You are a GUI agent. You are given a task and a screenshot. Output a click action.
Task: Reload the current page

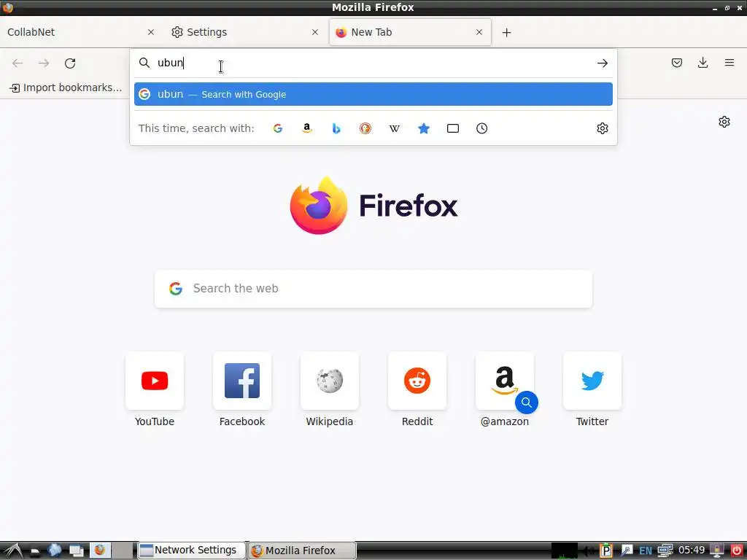coord(70,63)
